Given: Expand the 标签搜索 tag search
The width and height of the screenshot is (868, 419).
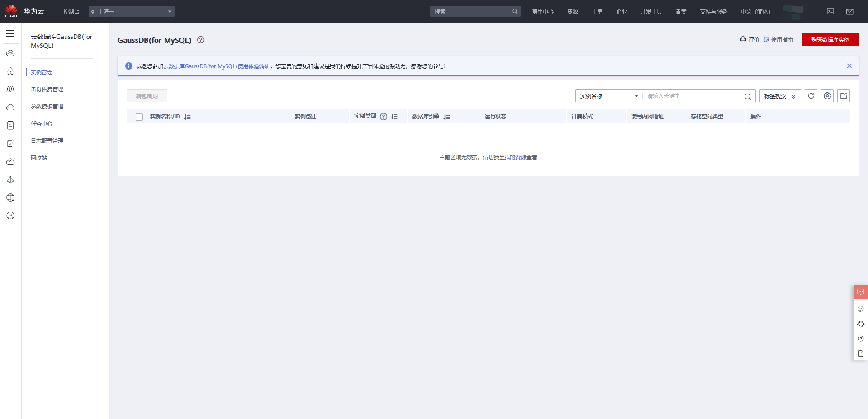Looking at the screenshot, I should coord(780,96).
